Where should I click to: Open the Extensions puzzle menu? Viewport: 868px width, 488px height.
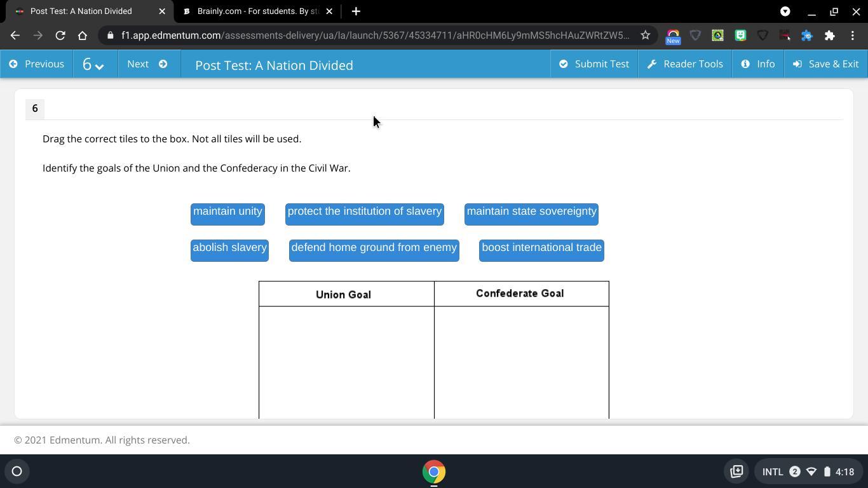[830, 36]
